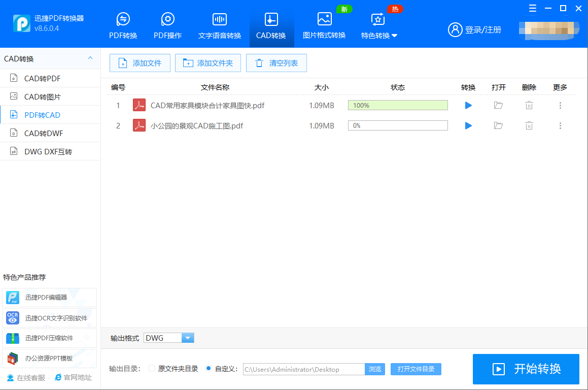Open the 图片格式转换 tab
The image size is (588, 390).
[324, 25]
